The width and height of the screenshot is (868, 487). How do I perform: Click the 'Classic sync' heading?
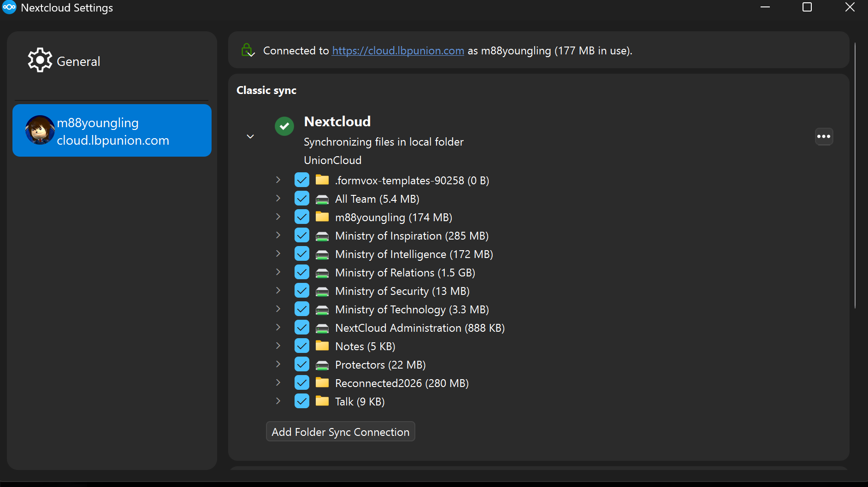point(266,90)
